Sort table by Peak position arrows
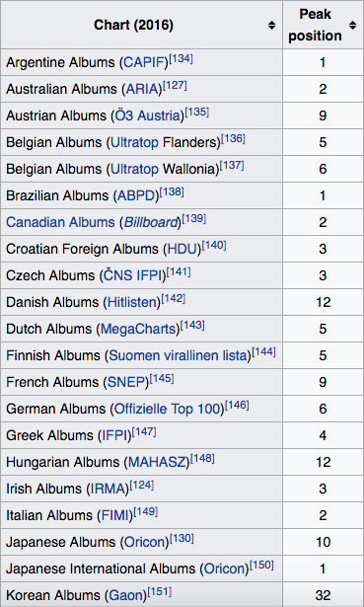 pos(352,25)
